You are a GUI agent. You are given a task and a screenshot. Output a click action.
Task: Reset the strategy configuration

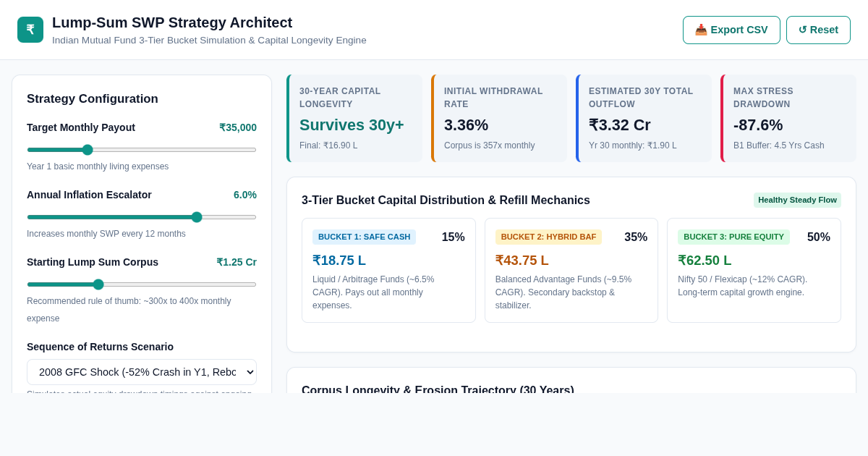tap(818, 30)
